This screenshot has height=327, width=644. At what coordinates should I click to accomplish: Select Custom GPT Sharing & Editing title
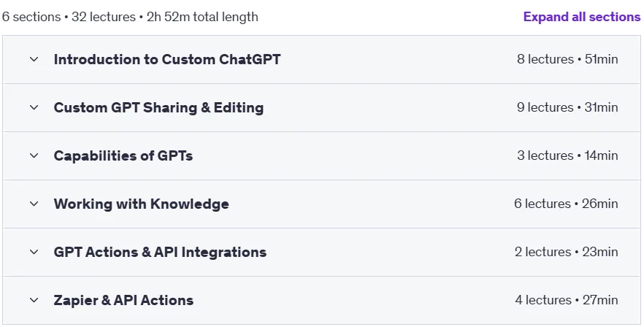158,107
